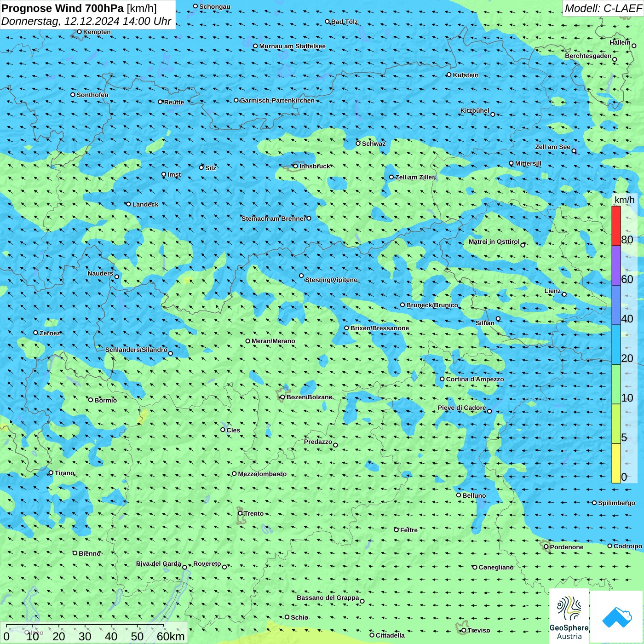The height and width of the screenshot is (644, 644).
Task: Click the 'Steinach am Brenner' label
Action: 273,218
